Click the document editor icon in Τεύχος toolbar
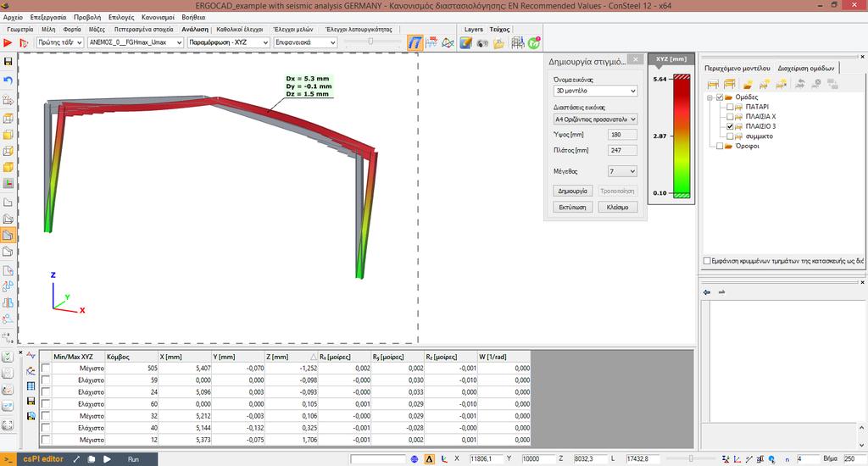 [465, 43]
